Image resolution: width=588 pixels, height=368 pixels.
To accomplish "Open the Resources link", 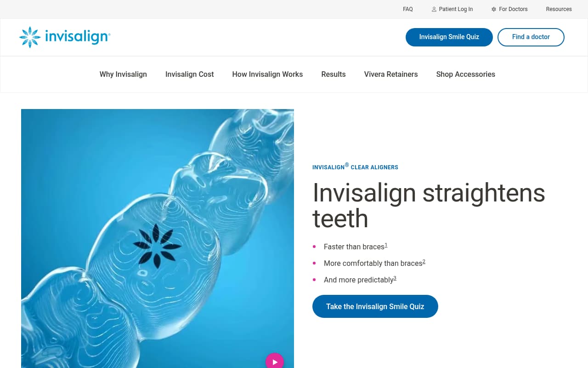I will pos(559,9).
